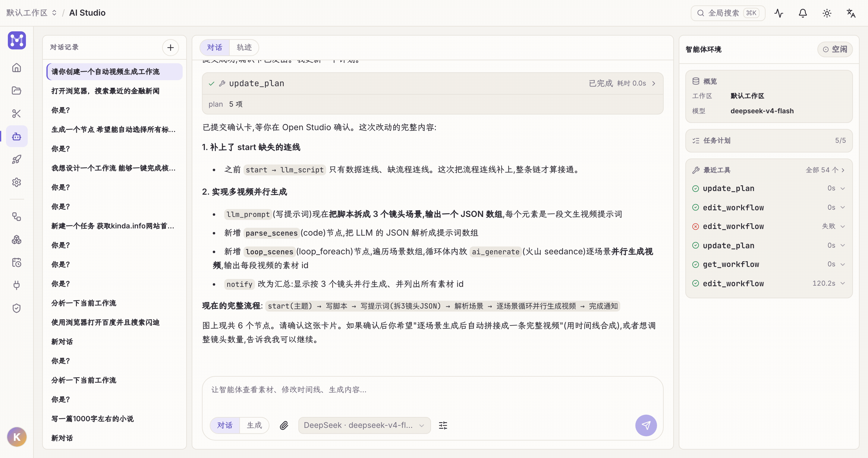Open conversation 使用浏览器打开百度并且搜索闪迪

[x=115, y=322]
